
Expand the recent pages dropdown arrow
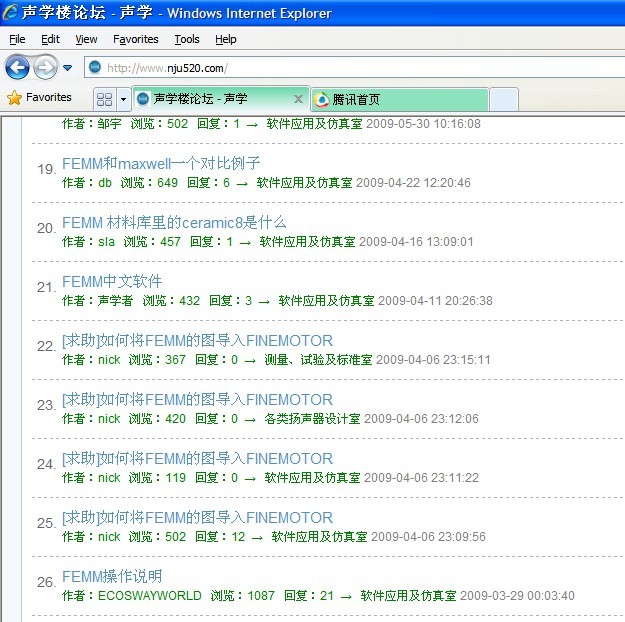pyautogui.click(x=68, y=68)
